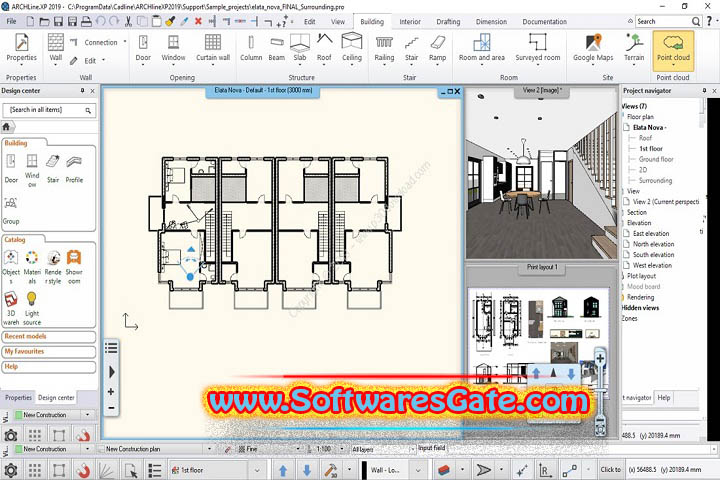The height and width of the screenshot is (480, 720).
Task: Select the Door tool in the Opening group
Action: point(143,48)
